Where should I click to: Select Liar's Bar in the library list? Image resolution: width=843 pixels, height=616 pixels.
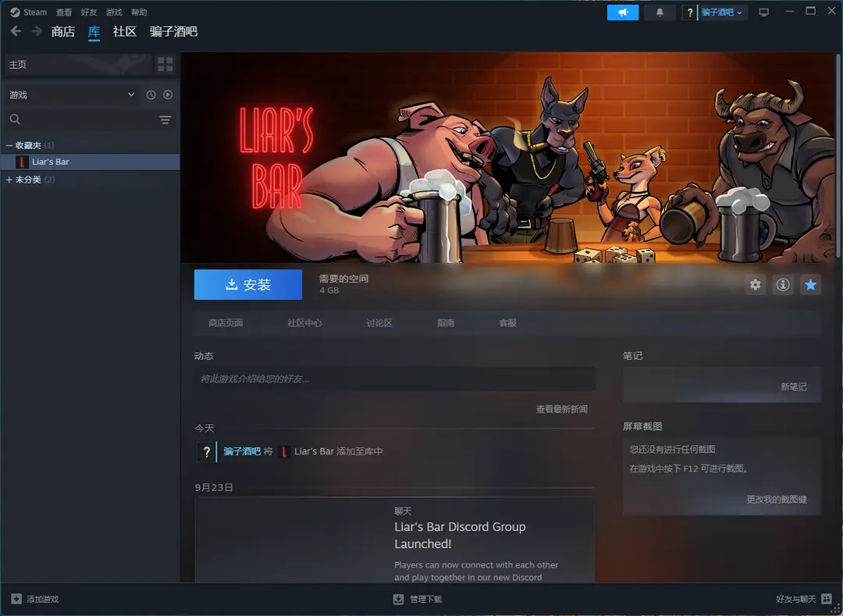pos(91,162)
